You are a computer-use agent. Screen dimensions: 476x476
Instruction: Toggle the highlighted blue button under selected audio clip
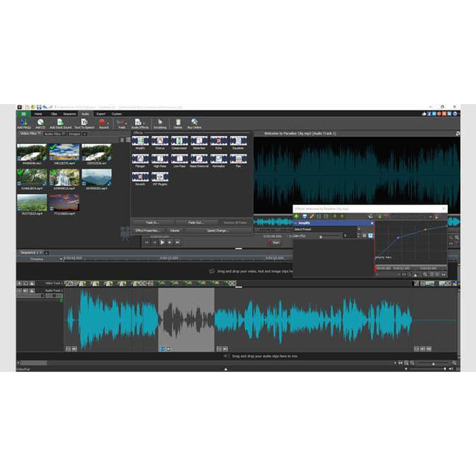pyautogui.click(x=162, y=349)
